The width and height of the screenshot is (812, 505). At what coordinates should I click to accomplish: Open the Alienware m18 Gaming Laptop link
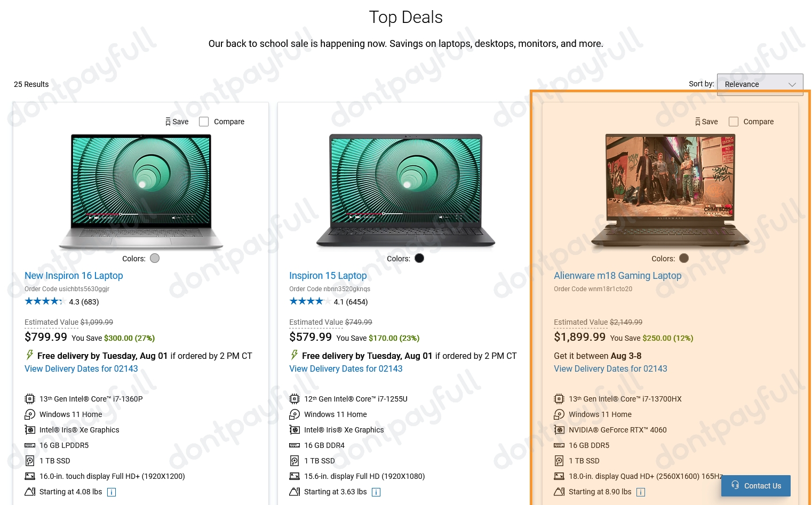[617, 276]
